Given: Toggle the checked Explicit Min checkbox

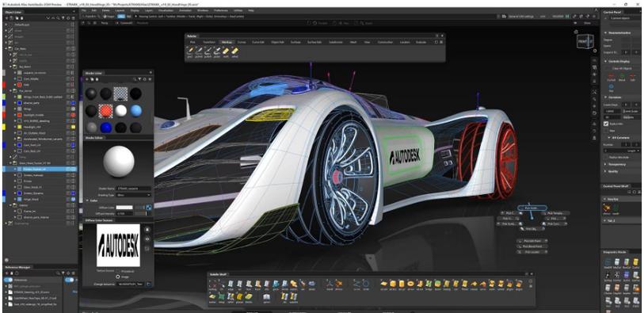Looking at the screenshot, I should click(606, 124).
